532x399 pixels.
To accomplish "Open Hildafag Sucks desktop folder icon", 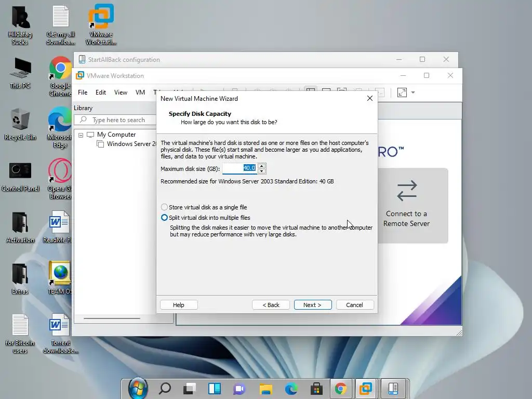I will coord(20,25).
